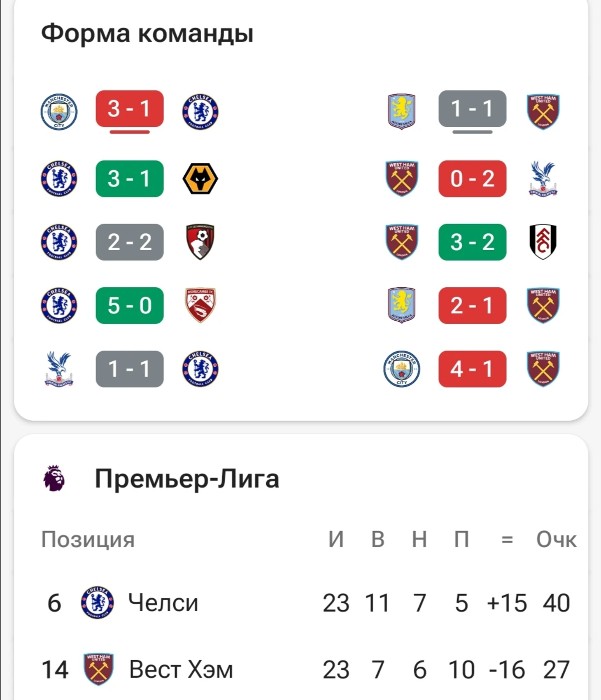Open the Fulham crest next to 3-2
Image resolution: width=601 pixels, height=700 pixels.
click(x=543, y=242)
